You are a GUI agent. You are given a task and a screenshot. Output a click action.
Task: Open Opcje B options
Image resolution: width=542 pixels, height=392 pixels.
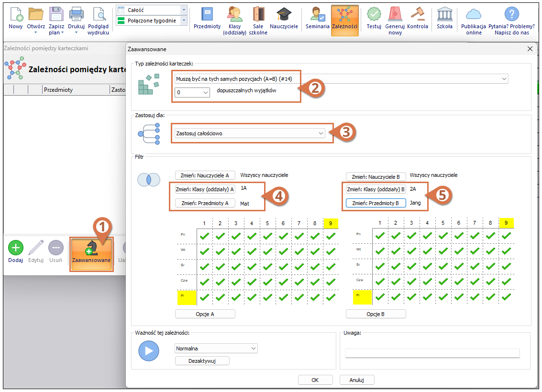tap(376, 314)
